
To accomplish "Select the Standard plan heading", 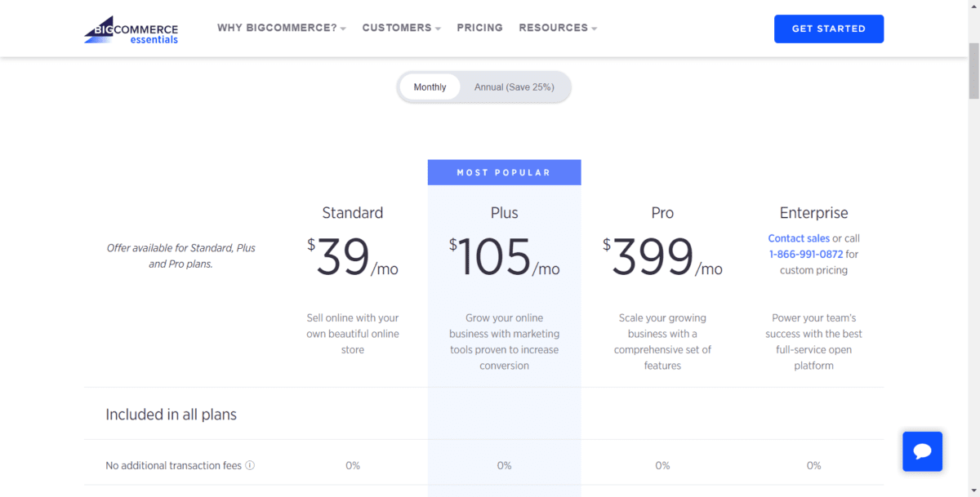I will coord(353,213).
